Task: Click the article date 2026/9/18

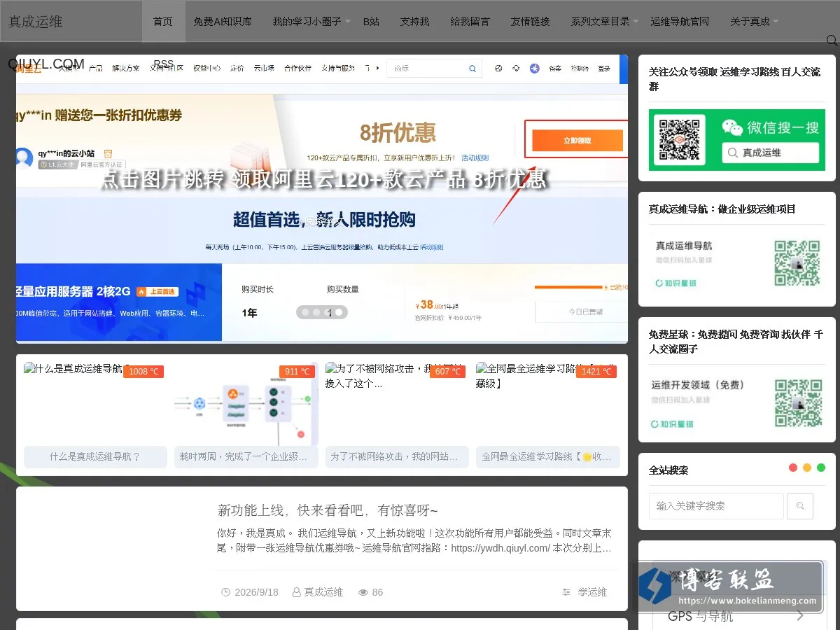Action: pos(256,592)
